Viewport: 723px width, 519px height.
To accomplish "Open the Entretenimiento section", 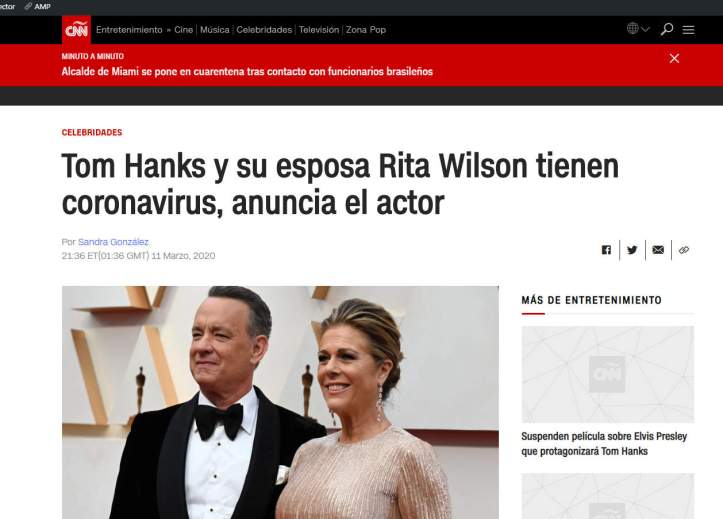I will click(129, 30).
